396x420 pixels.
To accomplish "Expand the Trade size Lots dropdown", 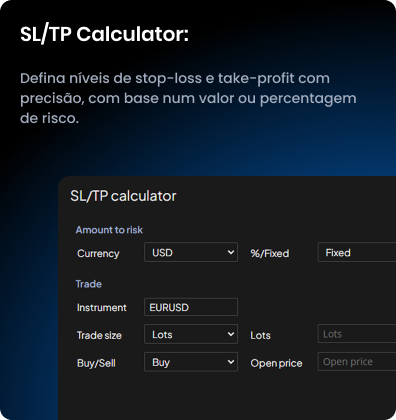I will tap(191, 334).
